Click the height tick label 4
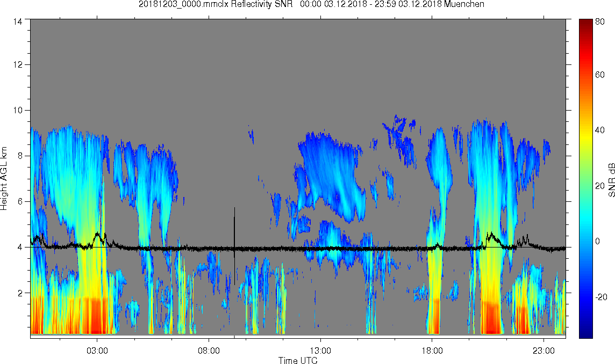The image size is (615, 364). pyautogui.click(x=20, y=247)
